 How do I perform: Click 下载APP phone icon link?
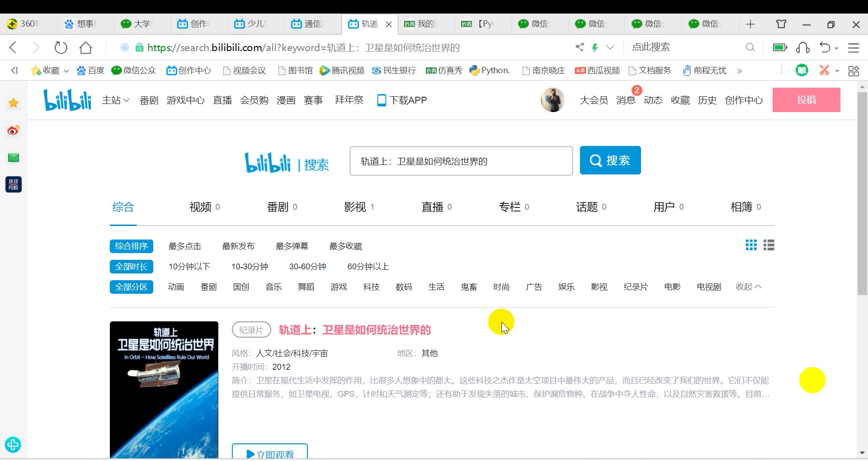402,100
